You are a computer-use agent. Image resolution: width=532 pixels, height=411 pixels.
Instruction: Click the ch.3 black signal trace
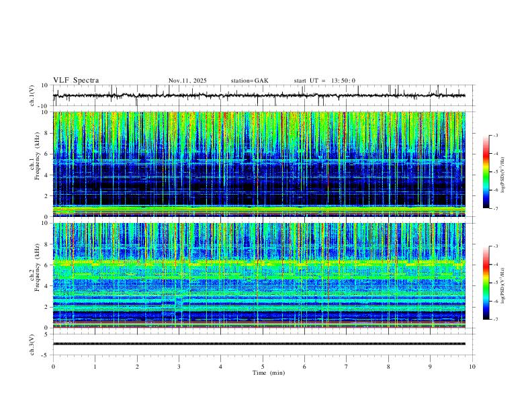259,344
